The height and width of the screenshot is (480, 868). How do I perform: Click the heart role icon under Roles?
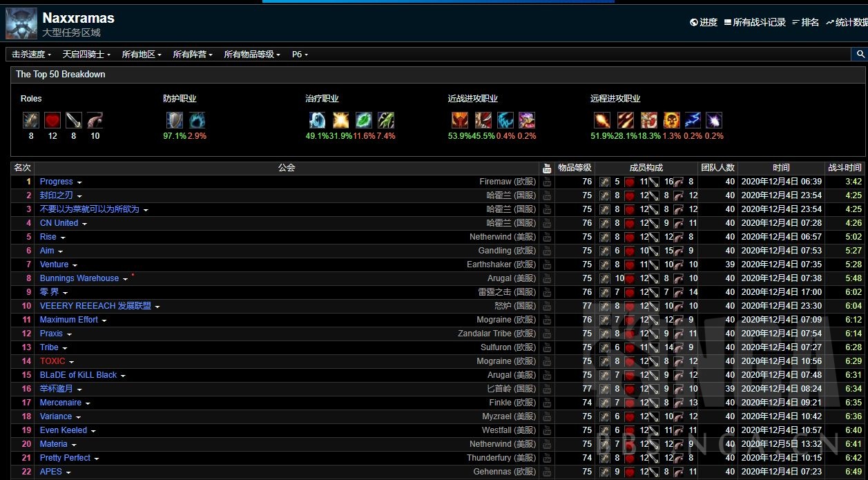pos(51,119)
